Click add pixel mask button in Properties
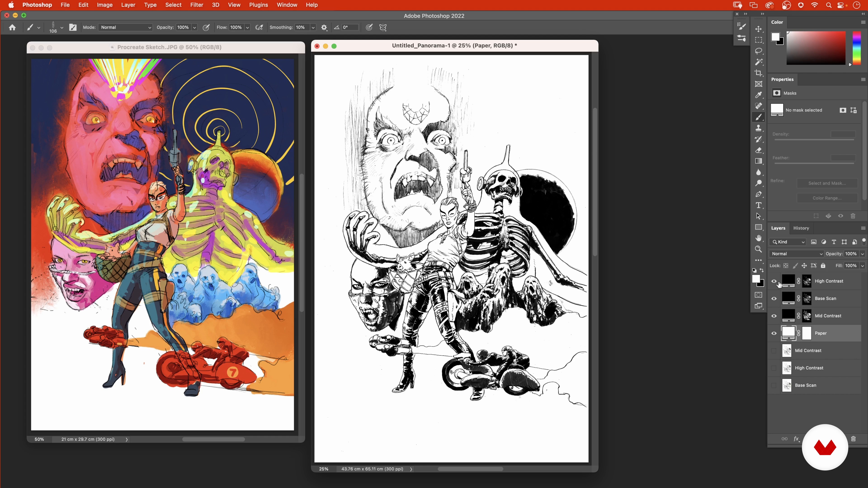The image size is (868, 488). pyautogui.click(x=843, y=110)
